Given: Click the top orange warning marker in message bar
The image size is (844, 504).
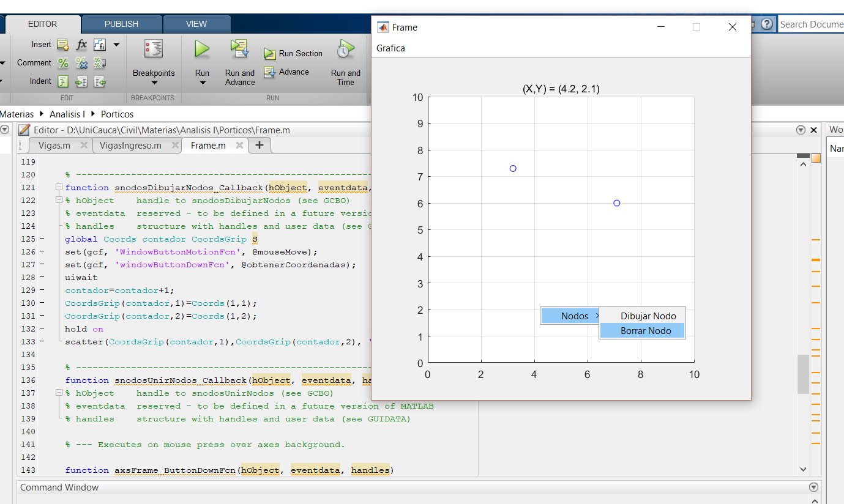Looking at the screenshot, I should pyautogui.click(x=816, y=240).
